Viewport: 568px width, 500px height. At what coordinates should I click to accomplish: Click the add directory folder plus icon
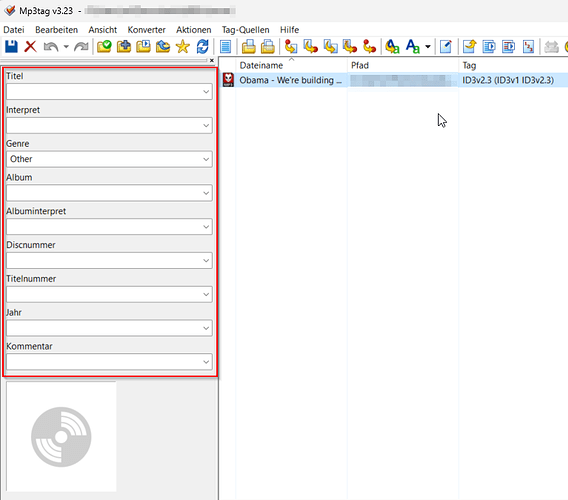click(124, 47)
